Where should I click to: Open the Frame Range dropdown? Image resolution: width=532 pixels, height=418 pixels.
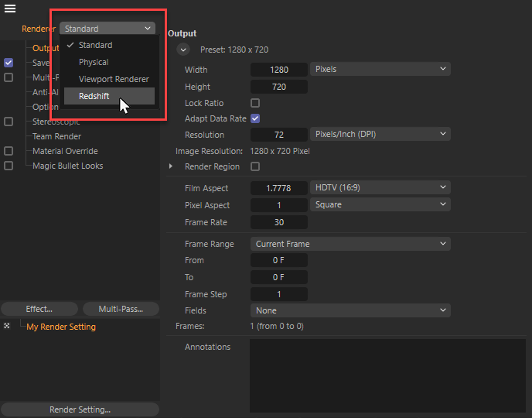[x=351, y=244]
